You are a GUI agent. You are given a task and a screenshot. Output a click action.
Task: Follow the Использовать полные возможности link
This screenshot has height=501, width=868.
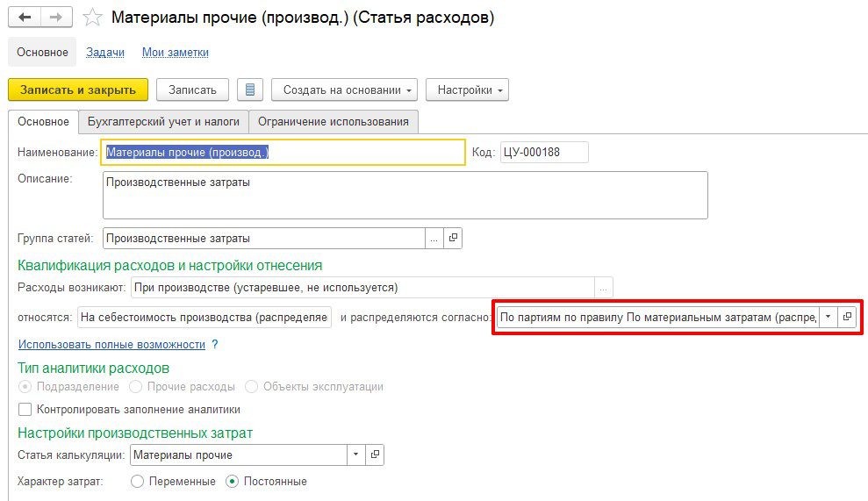pyautogui.click(x=111, y=345)
